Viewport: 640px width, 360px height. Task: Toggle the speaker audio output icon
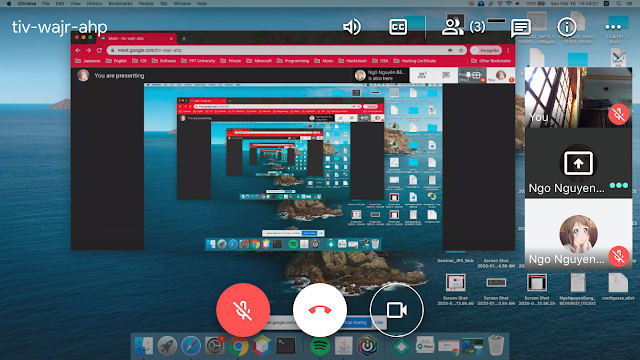(x=351, y=27)
